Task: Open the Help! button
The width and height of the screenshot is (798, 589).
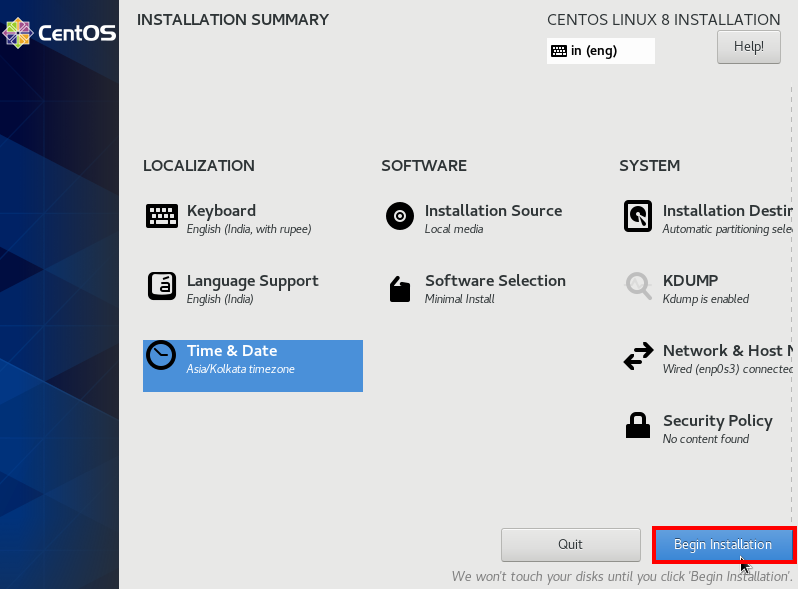Action: point(749,47)
